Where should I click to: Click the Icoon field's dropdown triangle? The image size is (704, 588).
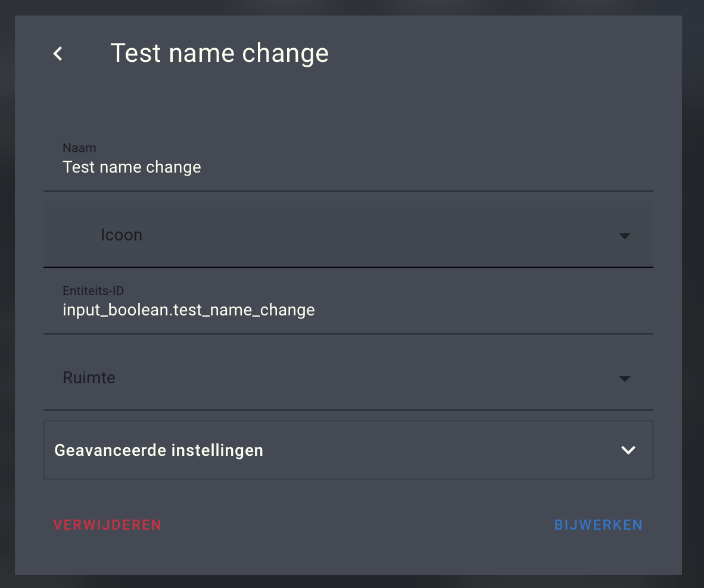click(625, 236)
